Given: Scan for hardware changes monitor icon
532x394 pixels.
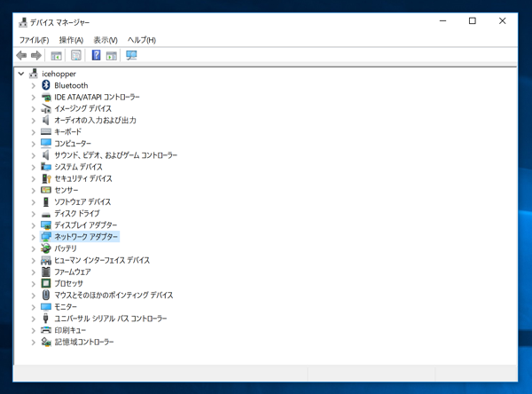Looking at the screenshot, I should [131, 55].
